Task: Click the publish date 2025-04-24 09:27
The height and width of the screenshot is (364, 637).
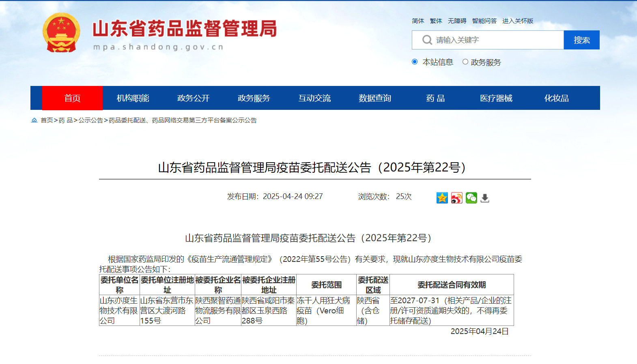Action: (x=293, y=196)
